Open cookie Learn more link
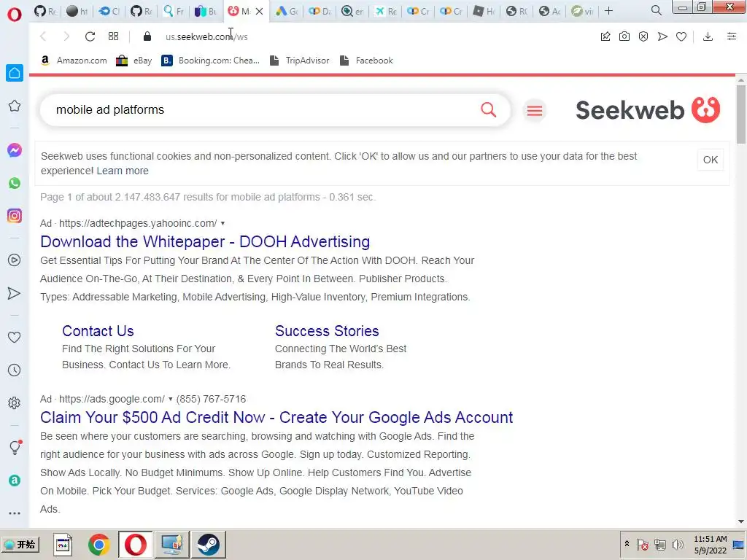 123,171
